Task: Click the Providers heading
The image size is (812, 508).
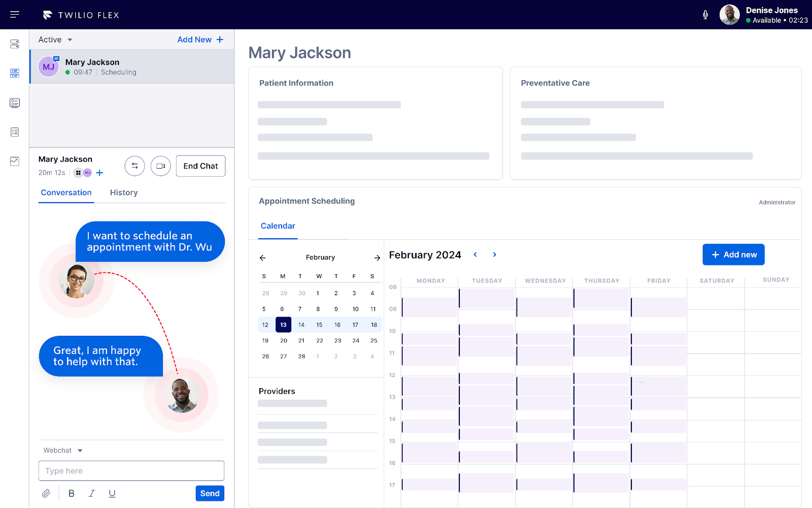Action: point(277,391)
